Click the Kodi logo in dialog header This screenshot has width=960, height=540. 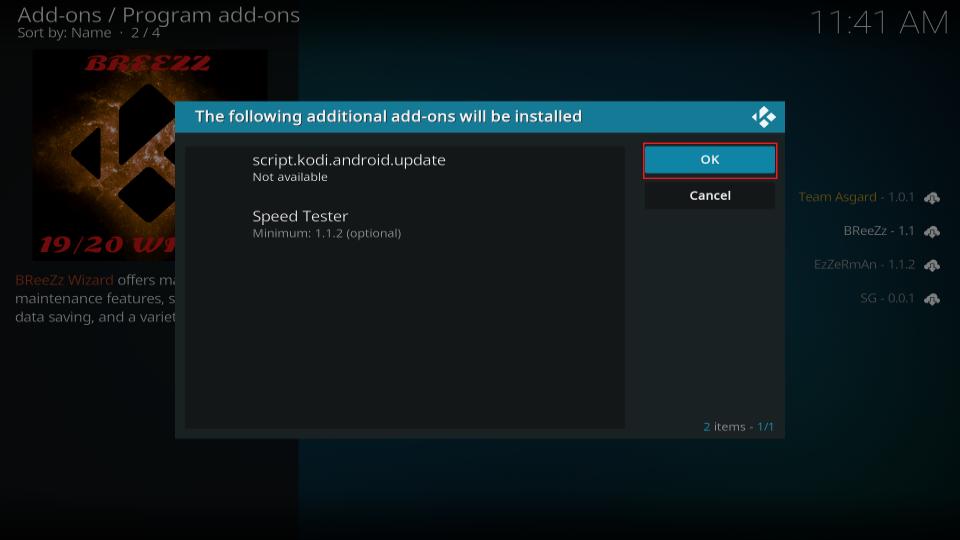(763, 117)
